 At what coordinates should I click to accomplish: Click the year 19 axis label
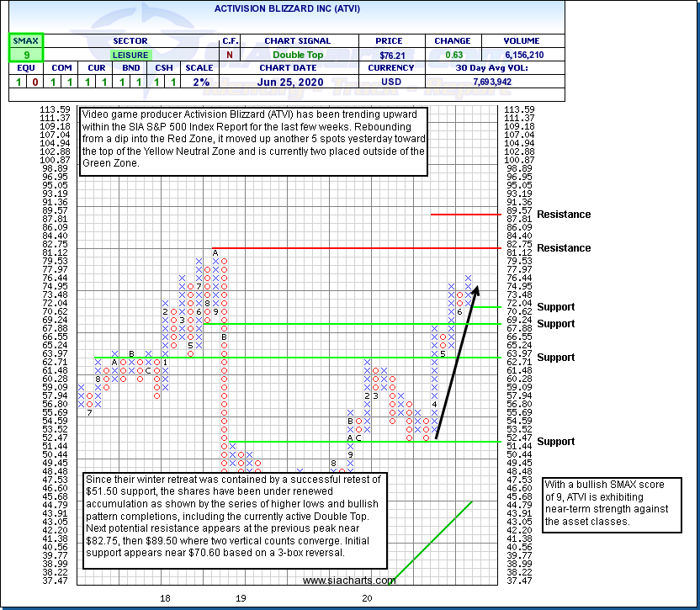[x=241, y=598]
